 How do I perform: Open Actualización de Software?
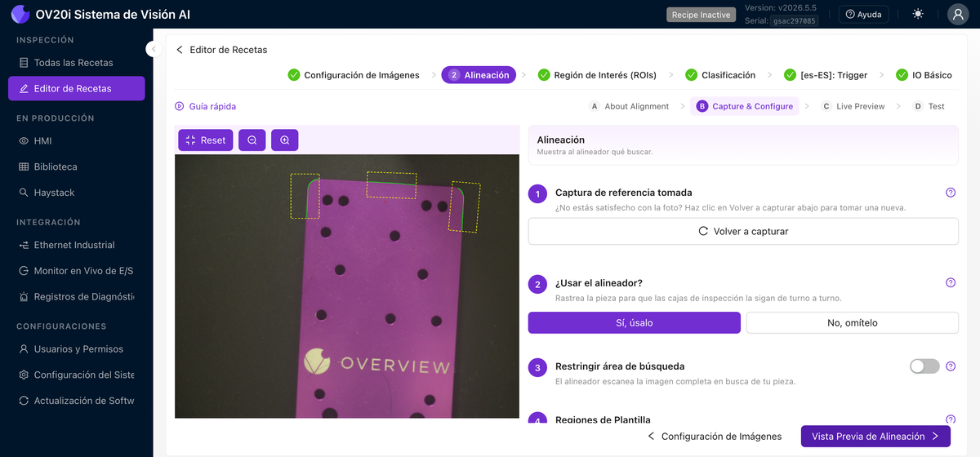tap(76, 401)
